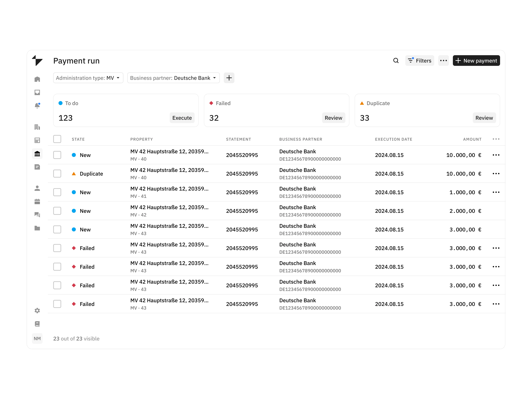This screenshot has width=532, height=399.
Task: Check the second Failed payment row
Action: click(57, 267)
